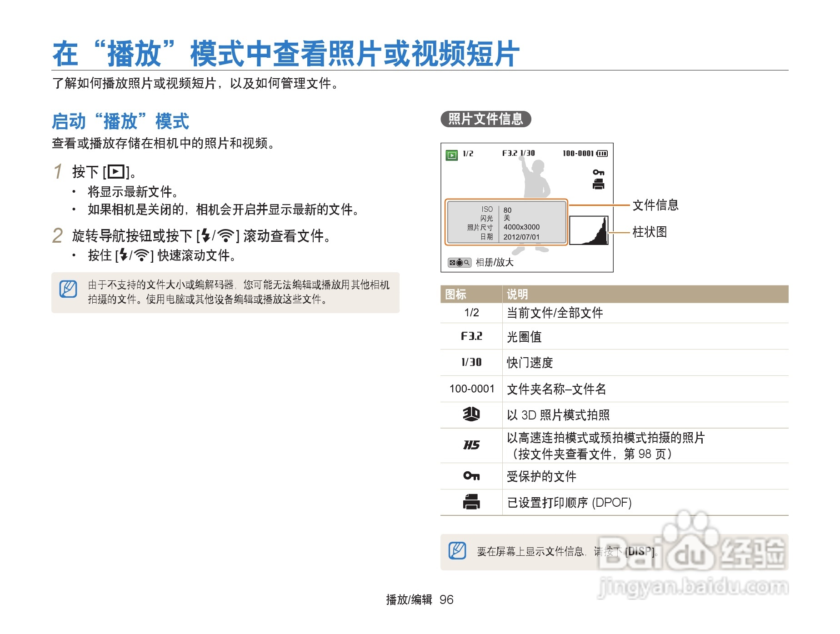
Task: Click '受保护的文件' description
Action: point(541,476)
